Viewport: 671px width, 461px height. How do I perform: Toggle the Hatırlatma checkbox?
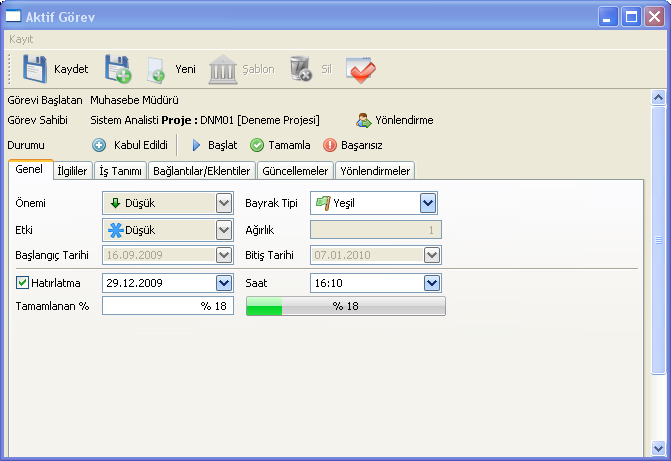(23, 283)
